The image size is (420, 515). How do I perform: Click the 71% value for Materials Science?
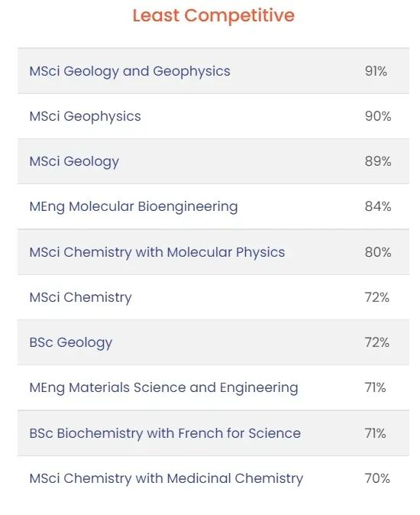(376, 387)
